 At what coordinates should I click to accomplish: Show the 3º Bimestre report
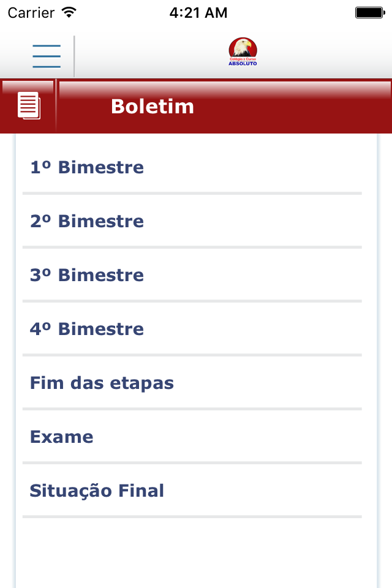[x=192, y=275]
